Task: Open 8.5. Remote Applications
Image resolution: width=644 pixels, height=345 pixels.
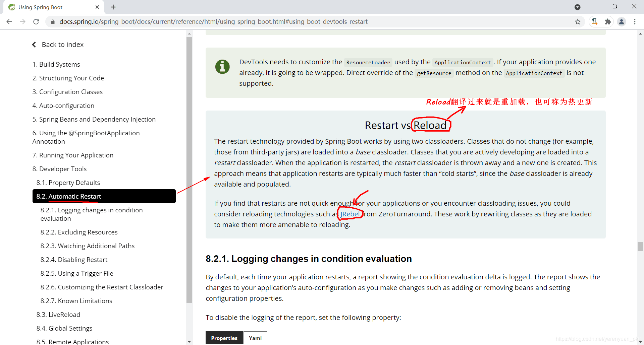Action: coord(72,342)
